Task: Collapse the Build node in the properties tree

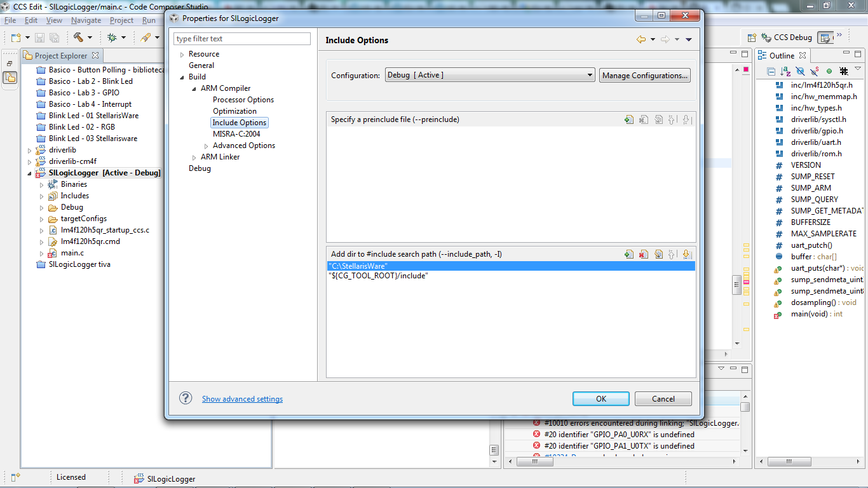Action: [182, 78]
